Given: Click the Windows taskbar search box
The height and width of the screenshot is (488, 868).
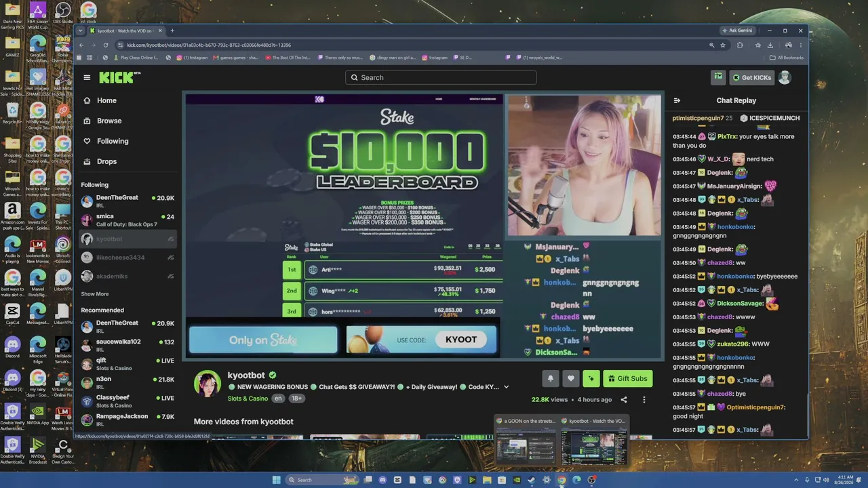Looking at the screenshot, I should coord(321,480).
